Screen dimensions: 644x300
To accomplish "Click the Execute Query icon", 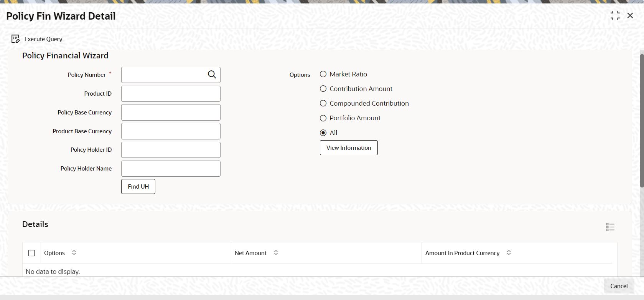I will 15,39.
